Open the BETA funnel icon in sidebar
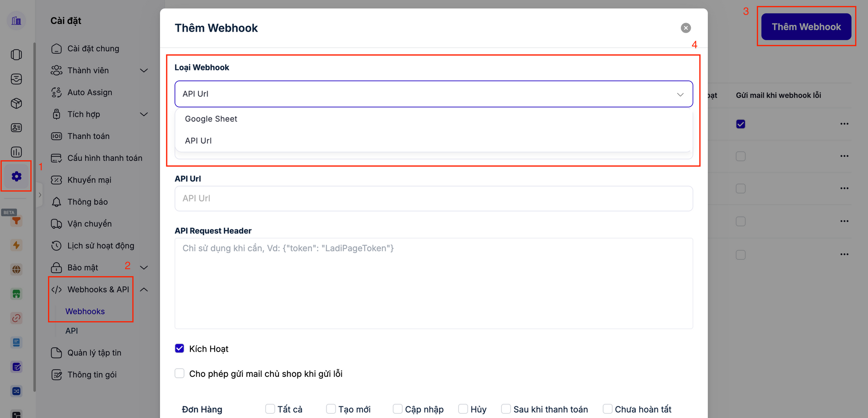The width and height of the screenshot is (868, 418). click(x=16, y=221)
